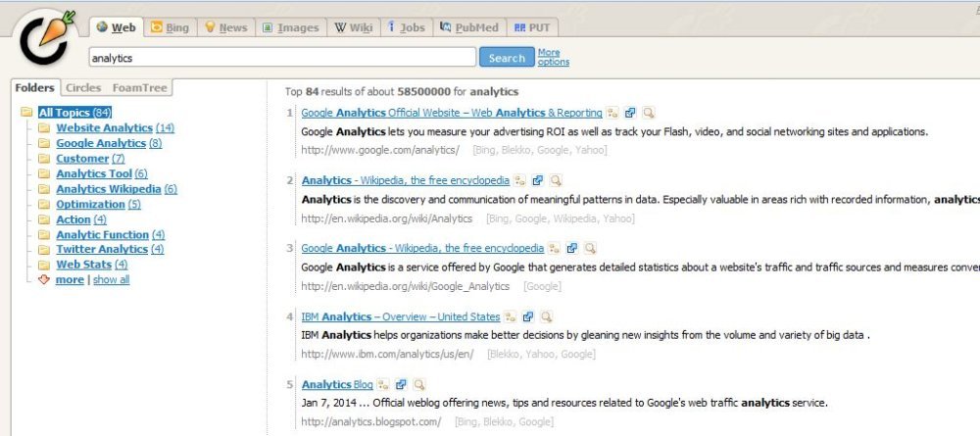980x436 pixels.
Task: Switch to the Circles view tab
Action: click(x=83, y=88)
